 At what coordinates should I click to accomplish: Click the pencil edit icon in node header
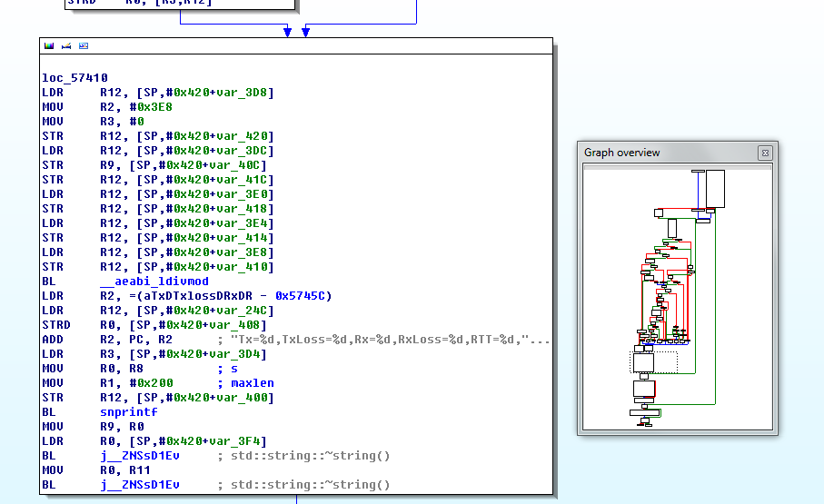coord(66,45)
